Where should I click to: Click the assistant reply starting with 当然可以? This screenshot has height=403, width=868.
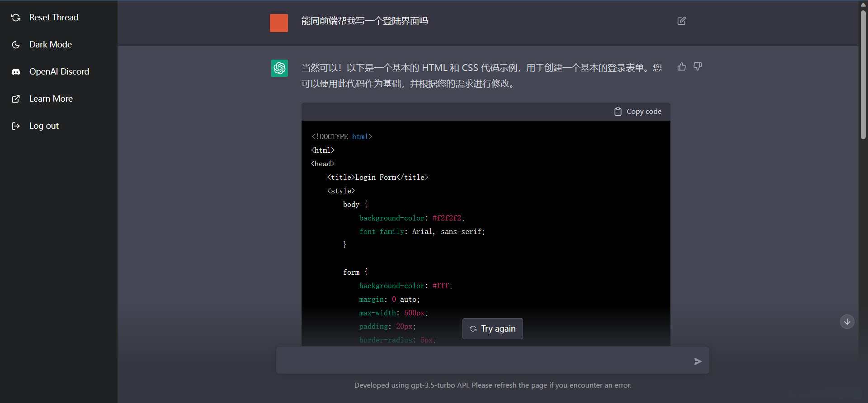[x=482, y=75]
